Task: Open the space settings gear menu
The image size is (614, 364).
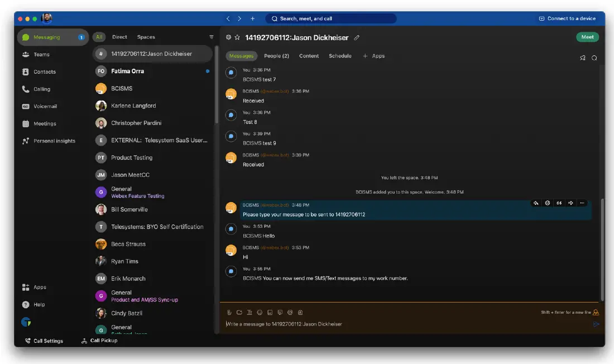Action: (x=228, y=37)
